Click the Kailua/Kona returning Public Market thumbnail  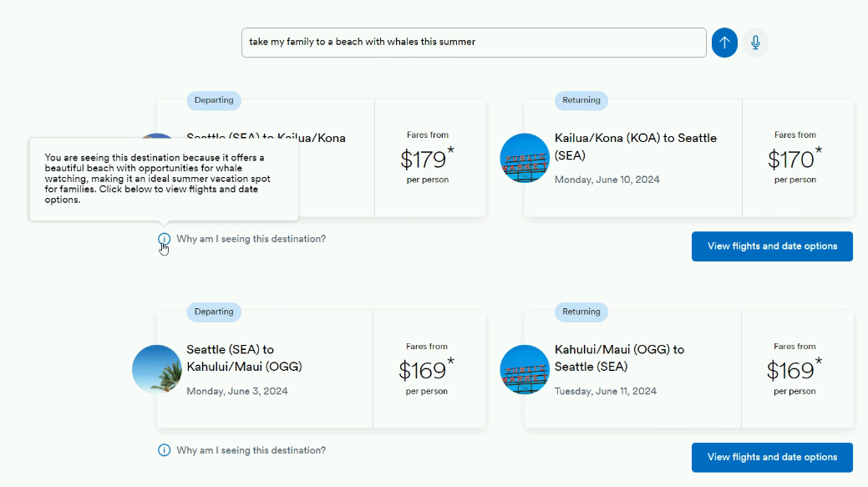tap(525, 158)
